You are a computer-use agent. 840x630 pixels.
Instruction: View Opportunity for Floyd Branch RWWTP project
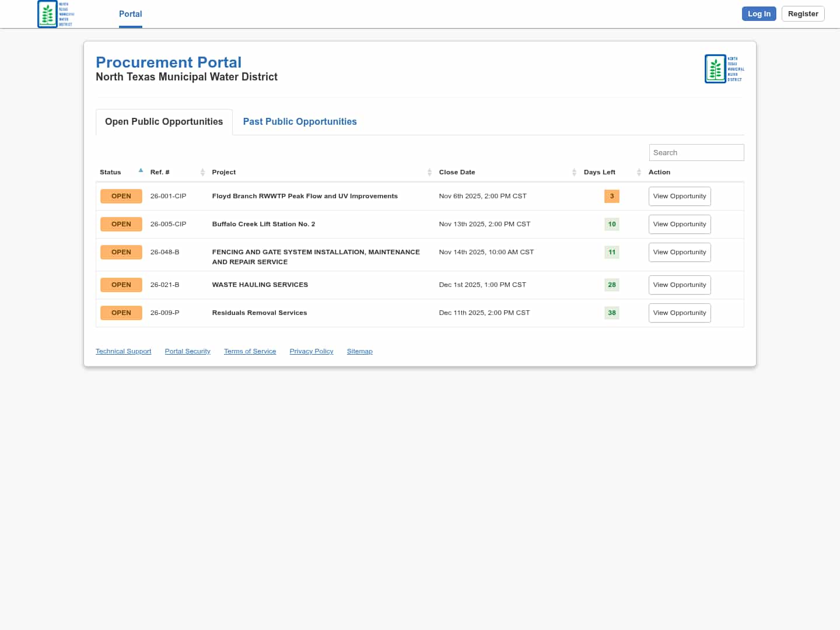679,196
